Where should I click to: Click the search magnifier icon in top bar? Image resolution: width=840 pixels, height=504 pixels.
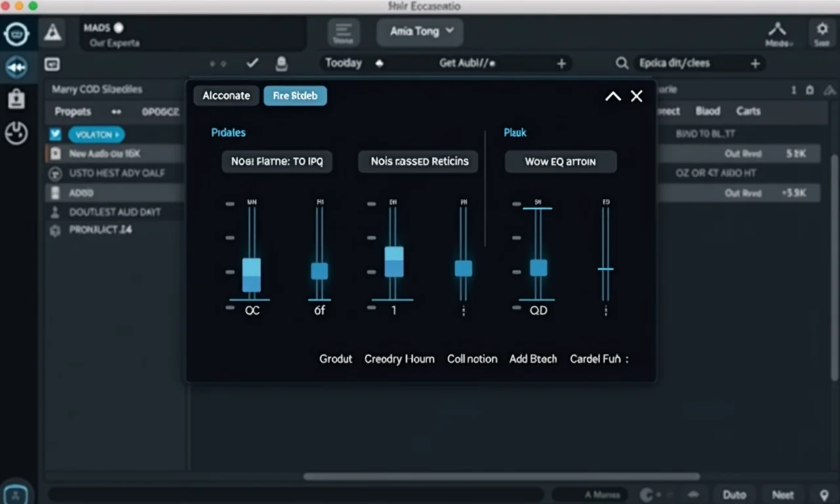click(x=621, y=63)
